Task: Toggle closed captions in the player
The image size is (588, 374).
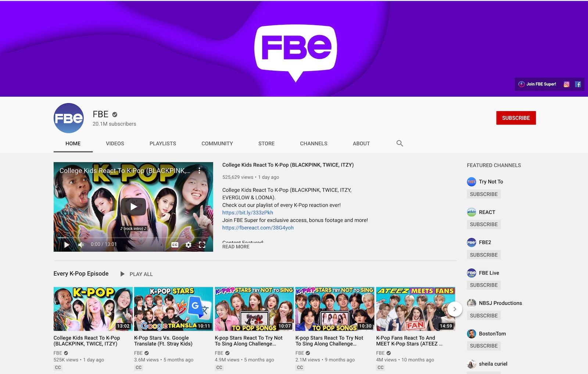Action: pyautogui.click(x=175, y=245)
